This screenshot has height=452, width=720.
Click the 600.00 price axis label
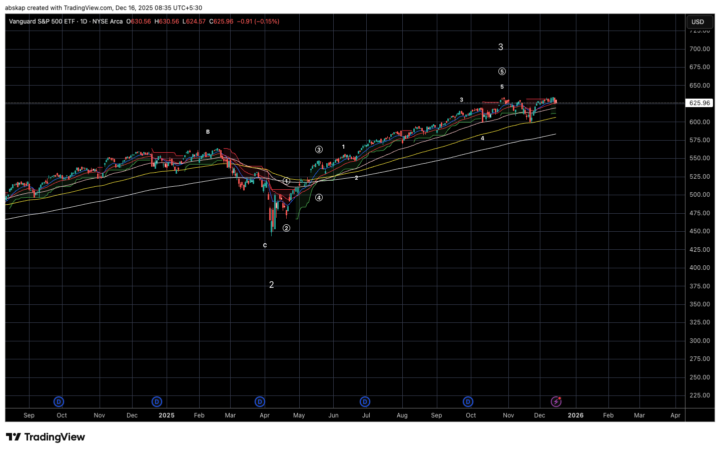[x=700, y=122]
